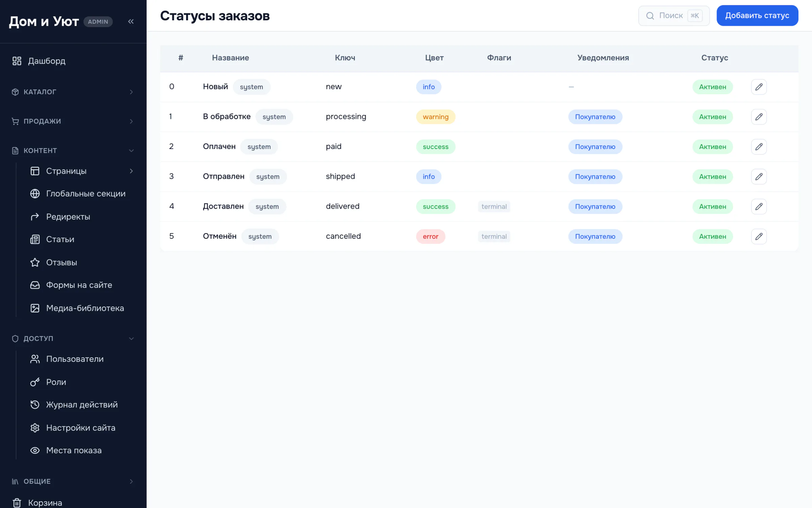Expand the КАТАЛОГ section

coord(73,92)
